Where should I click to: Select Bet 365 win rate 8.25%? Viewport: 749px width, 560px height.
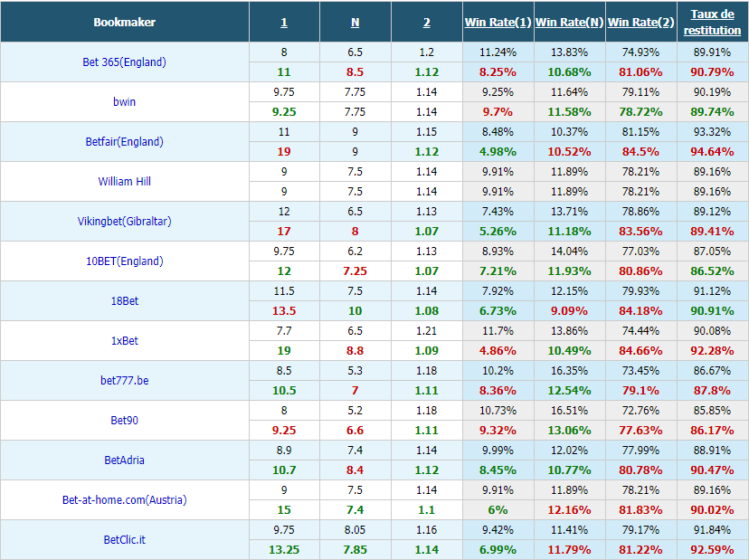498,72
